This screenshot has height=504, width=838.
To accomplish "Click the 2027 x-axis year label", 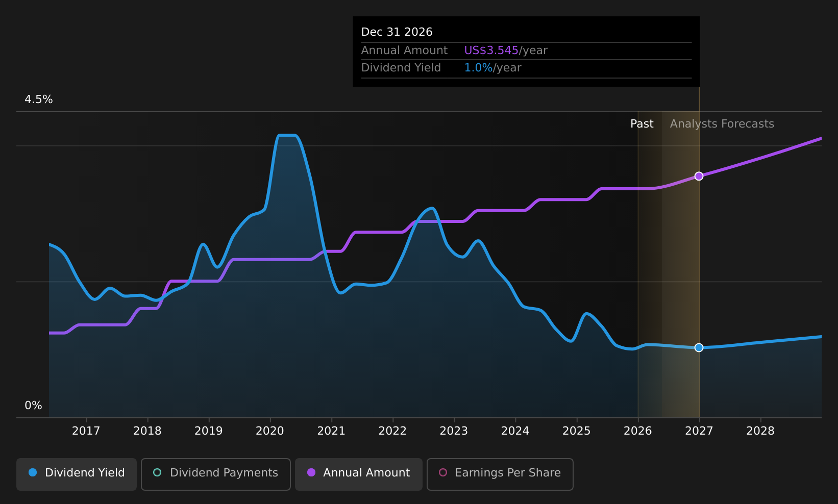I will click(699, 431).
